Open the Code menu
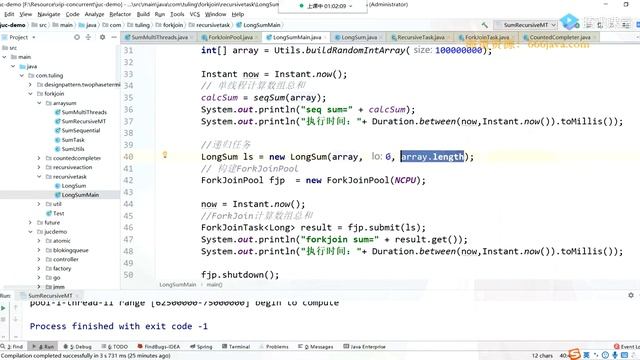The height and width of the screenshot is (360, 640). [72, 14]
